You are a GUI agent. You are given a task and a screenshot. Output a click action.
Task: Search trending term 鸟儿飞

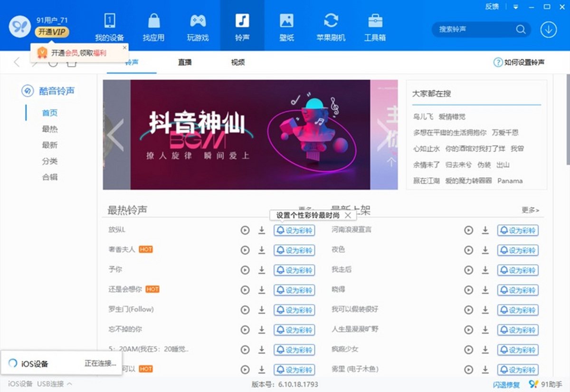[x=423, y=116]
